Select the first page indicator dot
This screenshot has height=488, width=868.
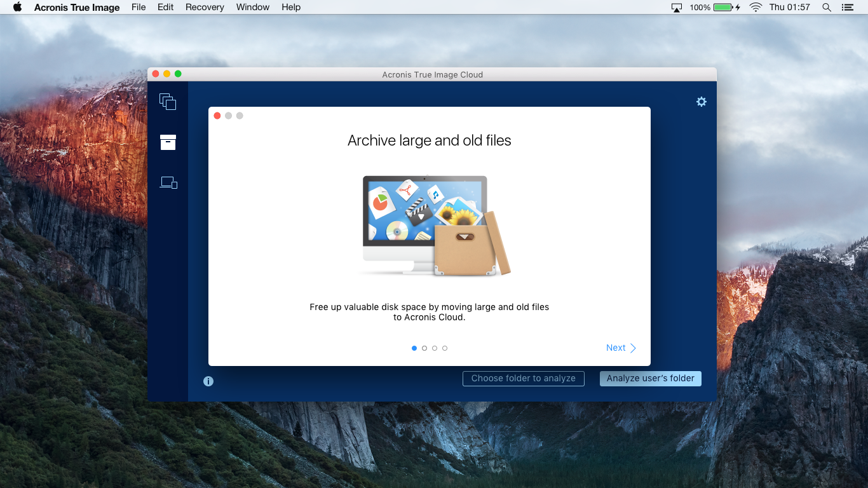(414, 348)
